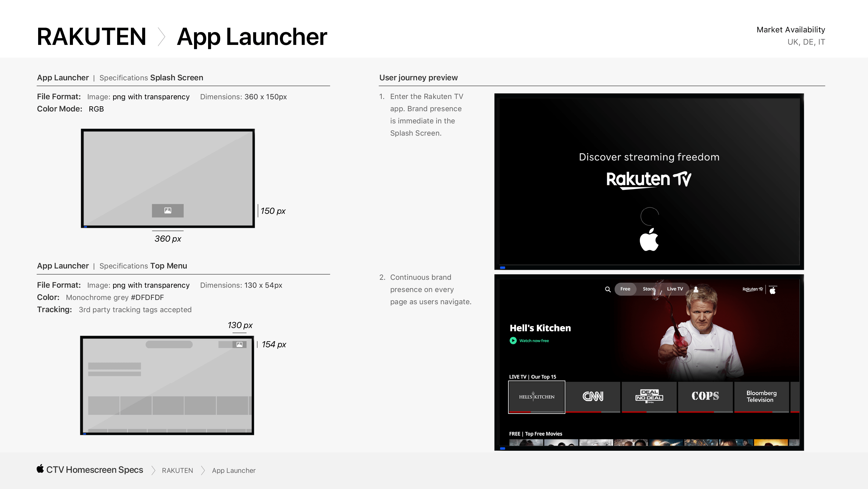Click the chevron between RAKUTEN and App Launcher title
This screenshot has width=868, height=489.
pos(162,37)
